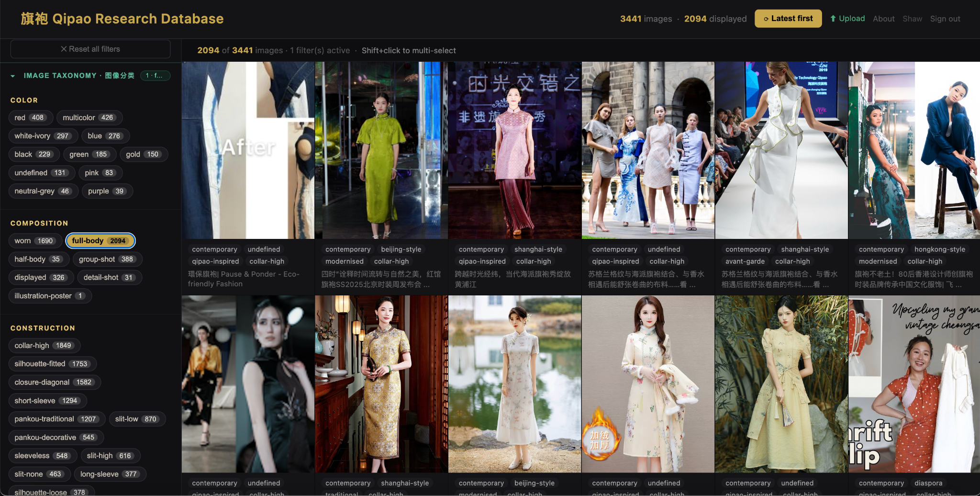
Task: Open the About page
Action: (x=883, y=19)
